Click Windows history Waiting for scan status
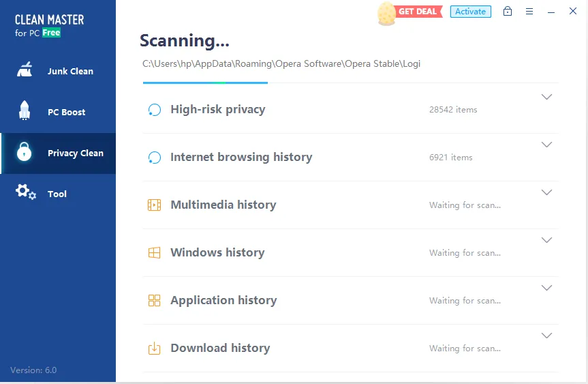The image size is (588, 384). click(465, 252)
